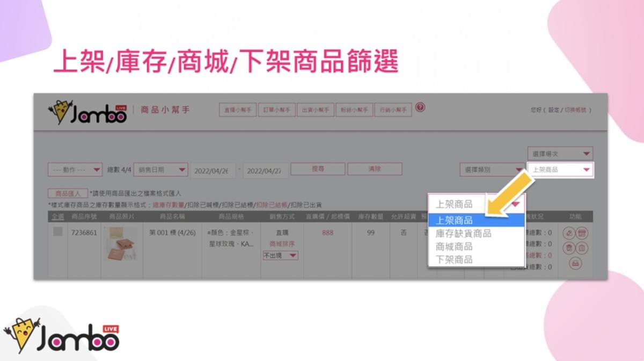Choose 上架商品 in the open list
This screenshot has width=644, height=361.
(x=476, y=220)
